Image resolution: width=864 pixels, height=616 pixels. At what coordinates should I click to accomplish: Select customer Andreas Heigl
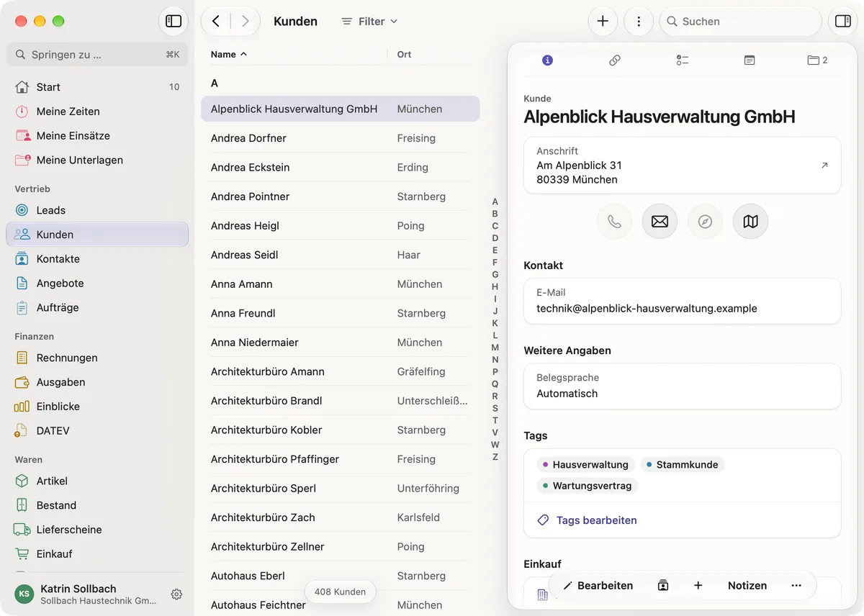[x=340, y=226]
